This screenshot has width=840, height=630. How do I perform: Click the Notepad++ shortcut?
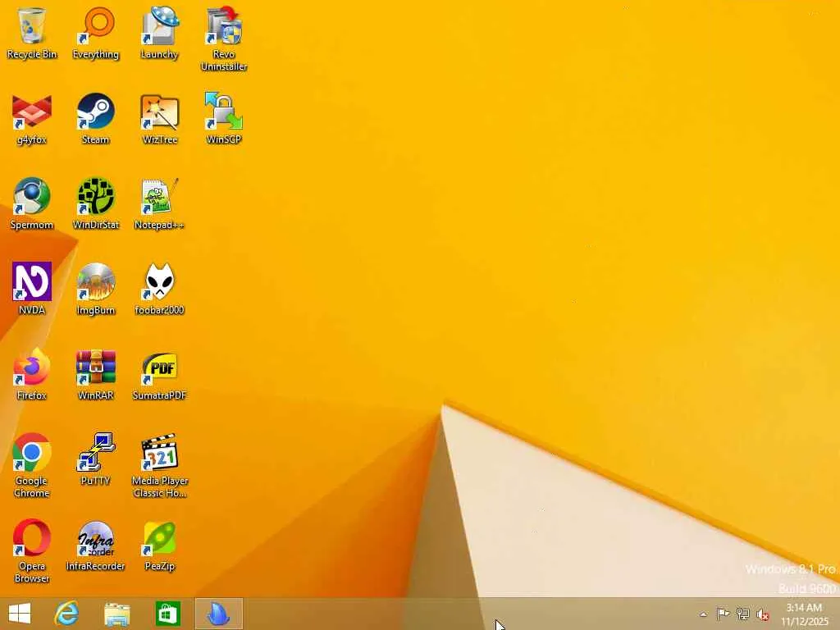point(160,203)
